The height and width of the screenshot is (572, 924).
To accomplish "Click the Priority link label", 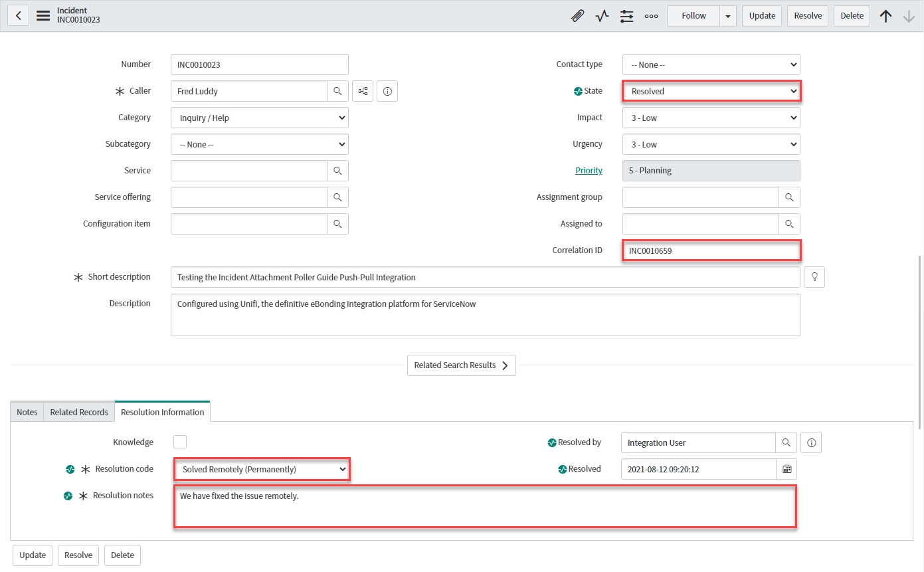I will pyautogui.click(x=589, y=171).
